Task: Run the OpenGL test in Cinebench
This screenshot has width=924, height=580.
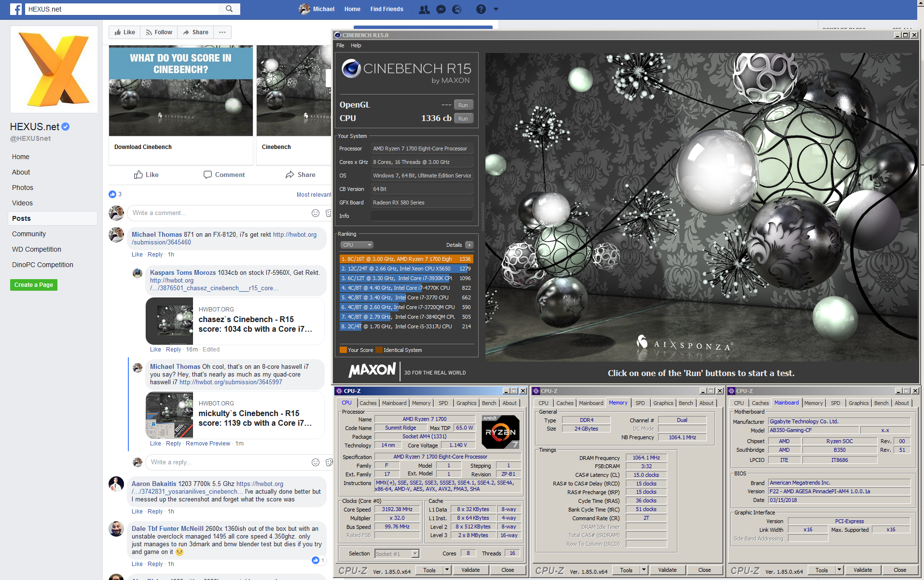Action: click(x=463, y=105)
